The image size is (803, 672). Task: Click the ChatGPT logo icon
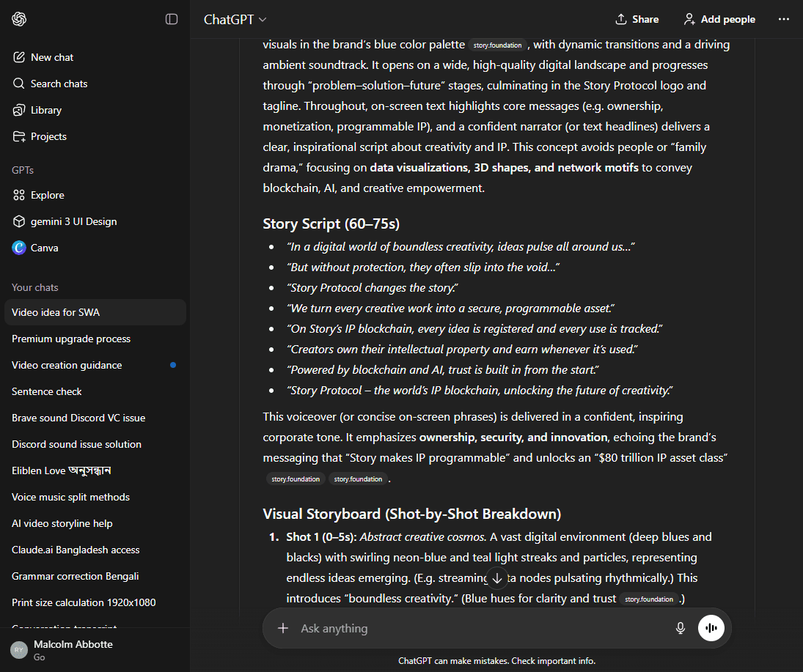click(19, 19)
